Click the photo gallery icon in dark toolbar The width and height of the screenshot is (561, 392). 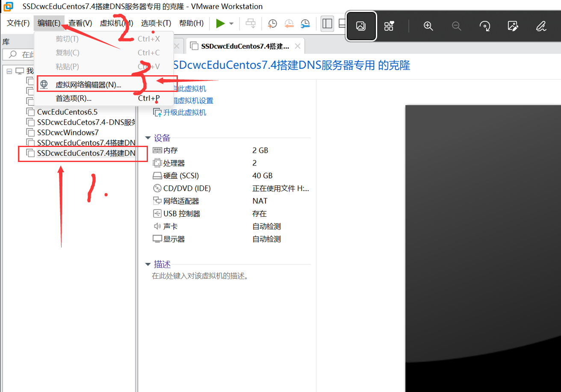coord(361,26)
